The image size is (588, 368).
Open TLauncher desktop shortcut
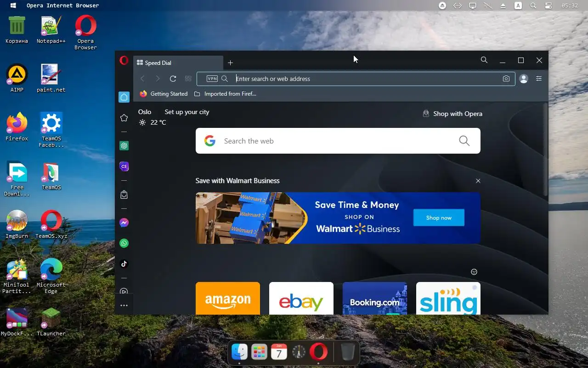point(51,322)
